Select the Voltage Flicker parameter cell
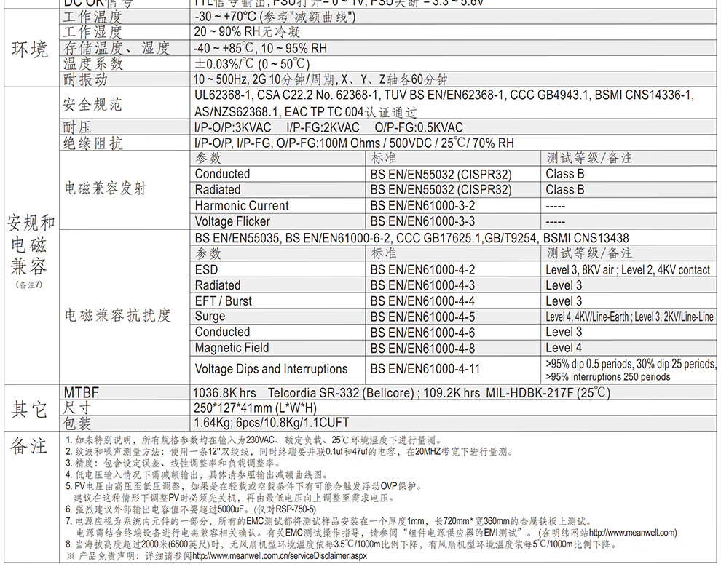 (232, 221)
